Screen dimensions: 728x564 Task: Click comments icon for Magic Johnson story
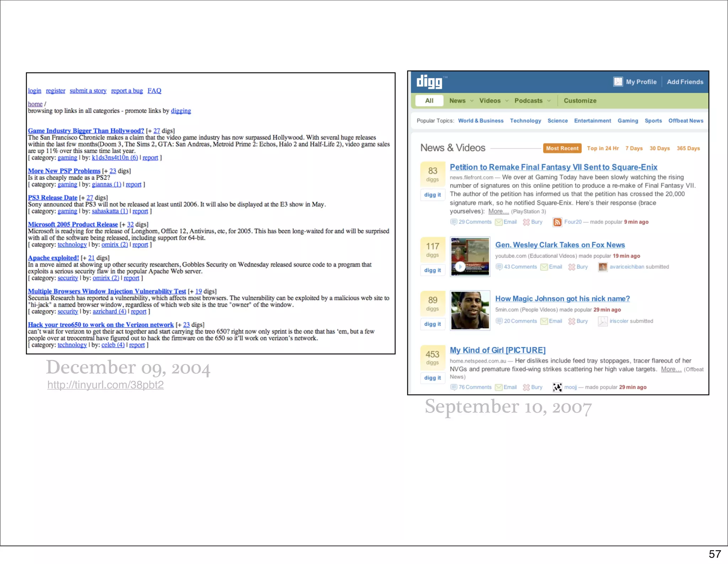[499, 321]
